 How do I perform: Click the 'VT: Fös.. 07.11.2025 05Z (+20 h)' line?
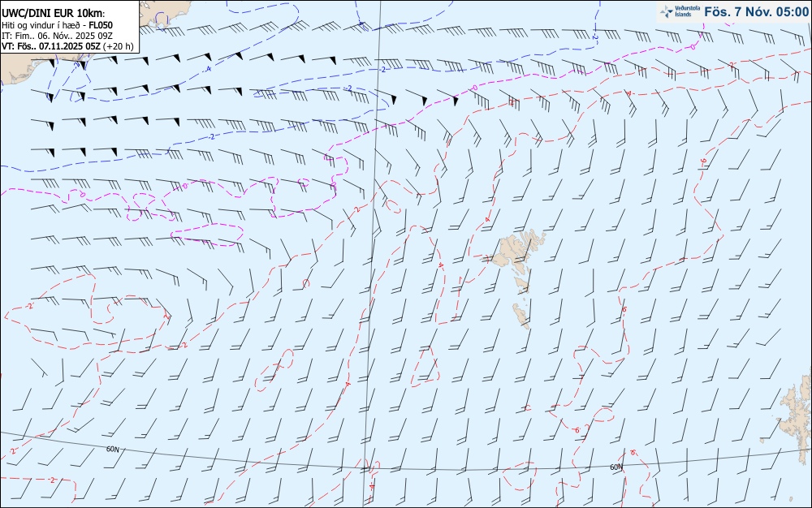coord(67,46)
